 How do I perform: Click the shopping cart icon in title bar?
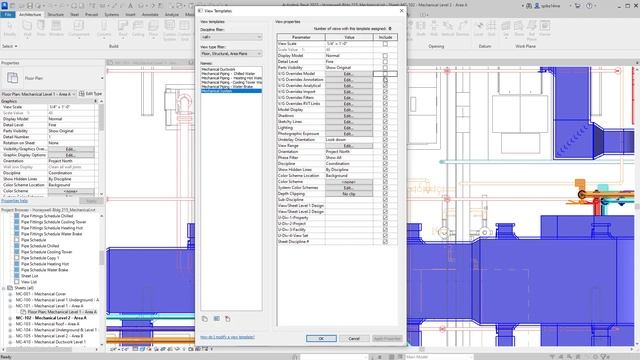pyautogui.click(x=578, y=6)
